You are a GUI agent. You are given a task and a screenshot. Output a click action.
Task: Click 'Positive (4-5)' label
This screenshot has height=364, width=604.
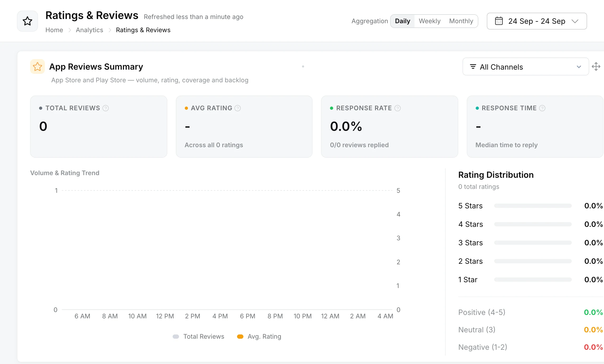[x=482, y=312]
